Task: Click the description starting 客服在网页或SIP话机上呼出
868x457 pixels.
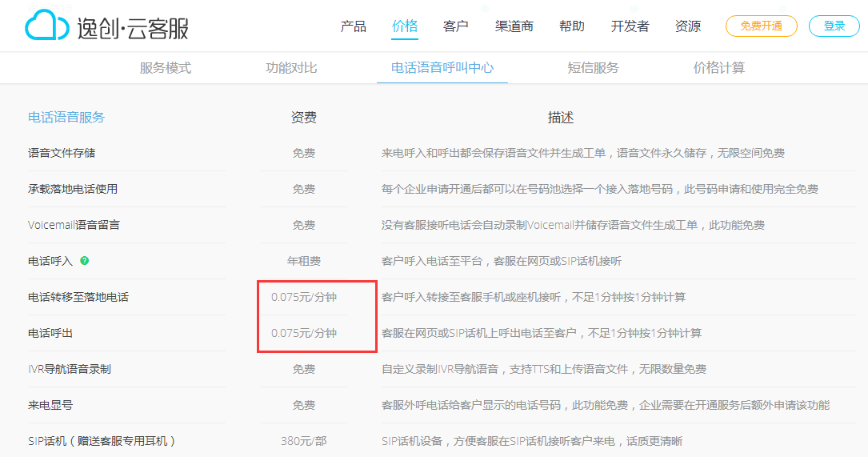Action: coord(542,333)
